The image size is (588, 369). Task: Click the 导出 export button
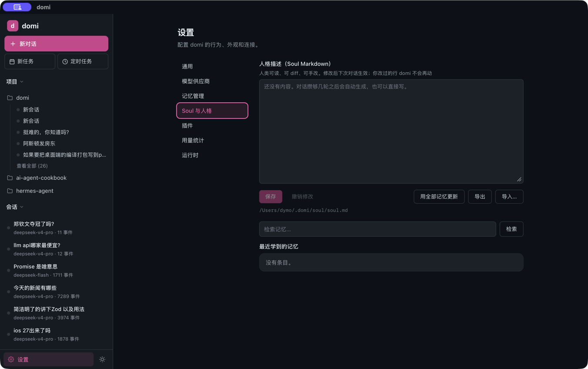pyautogui.click(x=480, y=197)
